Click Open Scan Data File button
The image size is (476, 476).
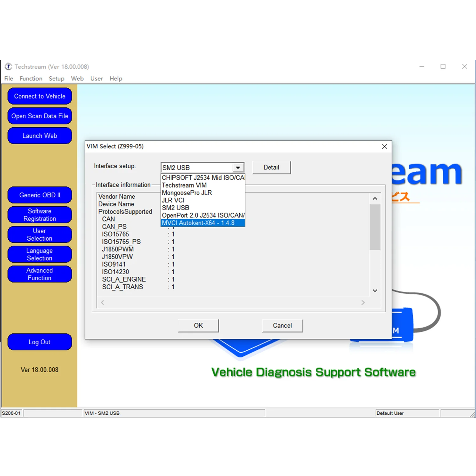point(40,116)
